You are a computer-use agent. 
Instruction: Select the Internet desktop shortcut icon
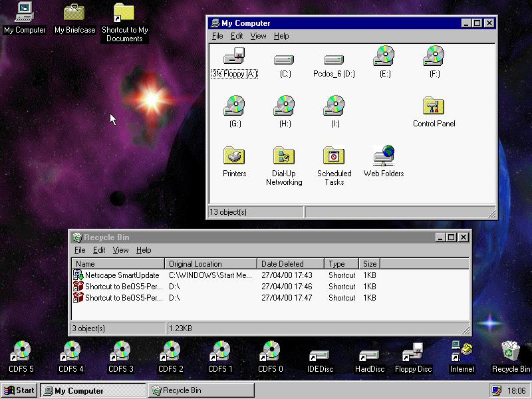click(462, 351)
